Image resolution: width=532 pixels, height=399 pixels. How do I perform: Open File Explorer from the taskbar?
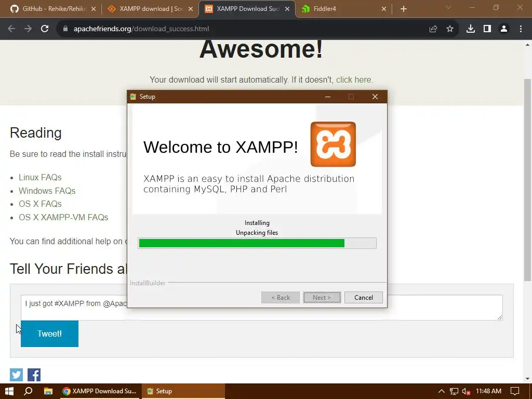48,391
